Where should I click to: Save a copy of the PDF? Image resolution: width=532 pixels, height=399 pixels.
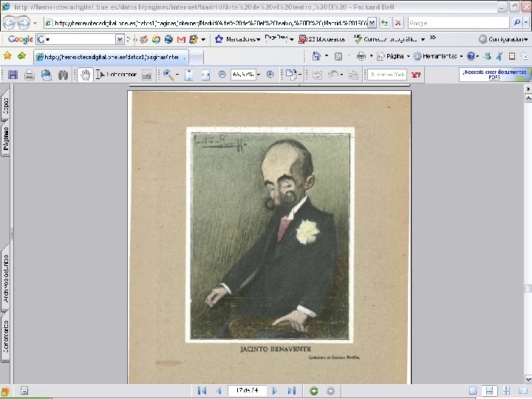click(x=13, y=75)
